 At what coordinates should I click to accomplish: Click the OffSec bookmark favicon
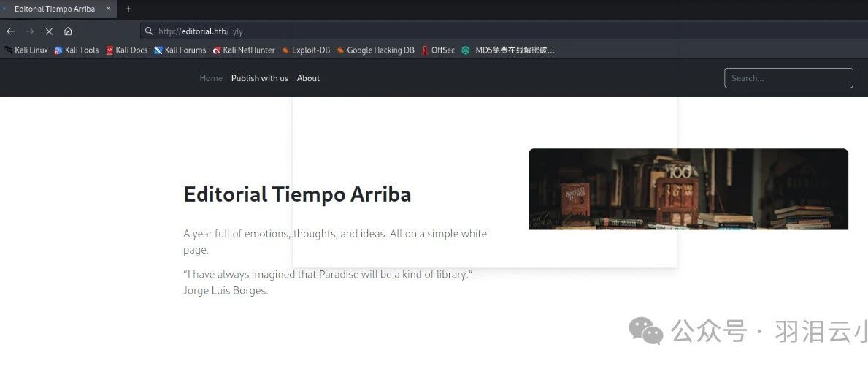pos(425,50)
